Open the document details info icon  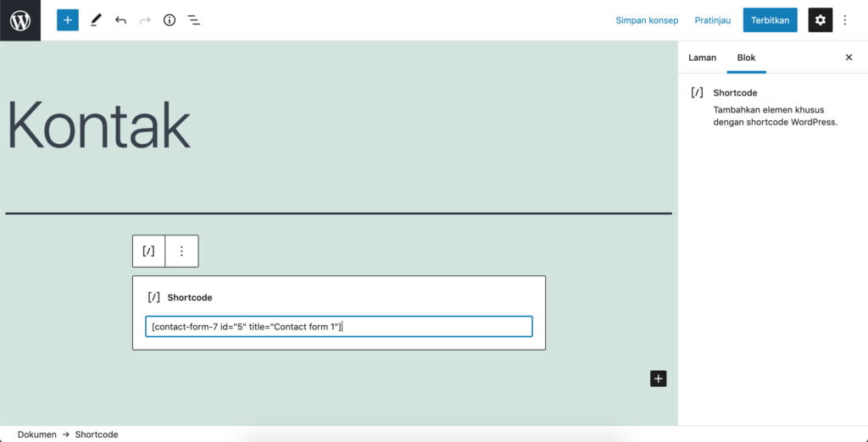(170, 20)
